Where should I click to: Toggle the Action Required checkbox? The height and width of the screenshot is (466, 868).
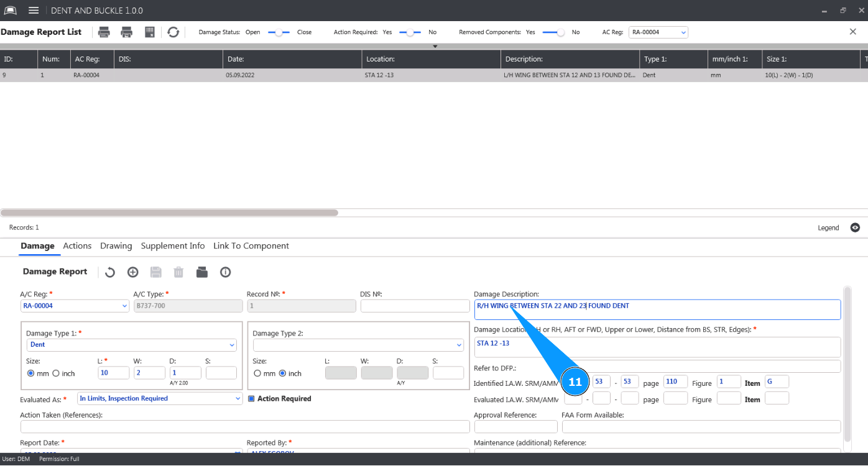pyautogui.click(x=252, y=399)
